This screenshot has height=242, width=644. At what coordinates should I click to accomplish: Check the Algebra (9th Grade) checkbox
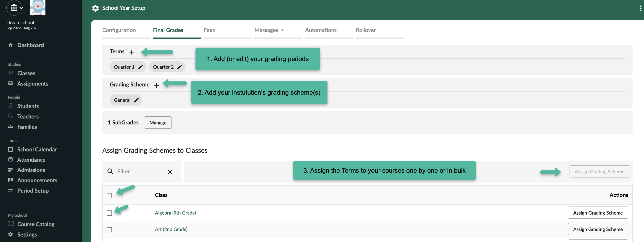(109, 213)
